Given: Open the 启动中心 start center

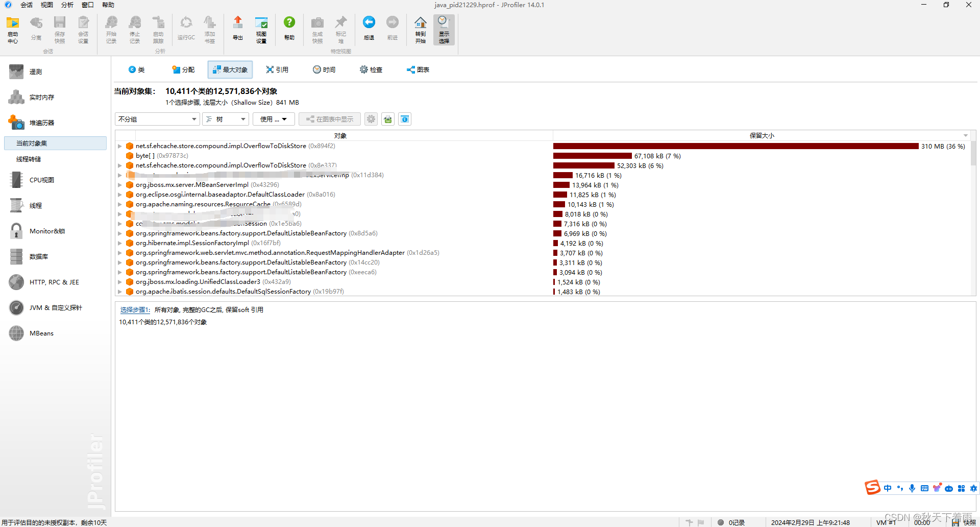Looking at the screenshot, I should point(13,28).
